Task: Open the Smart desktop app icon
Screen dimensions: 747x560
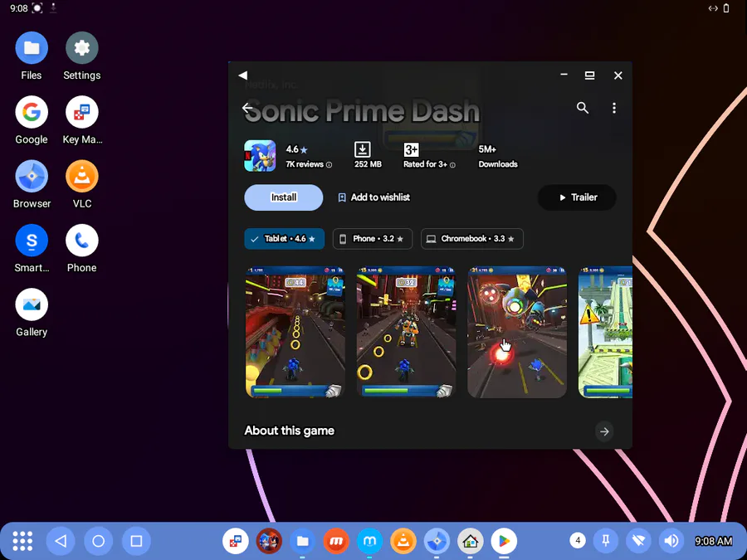Action: click(32, 241)
